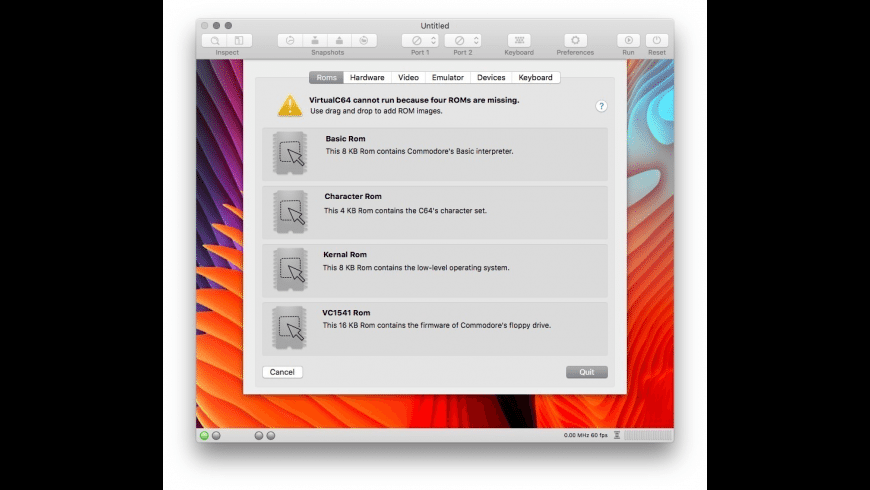Click the yellow warning triangle icon
The image size is (870, 490).
point(290,105)
